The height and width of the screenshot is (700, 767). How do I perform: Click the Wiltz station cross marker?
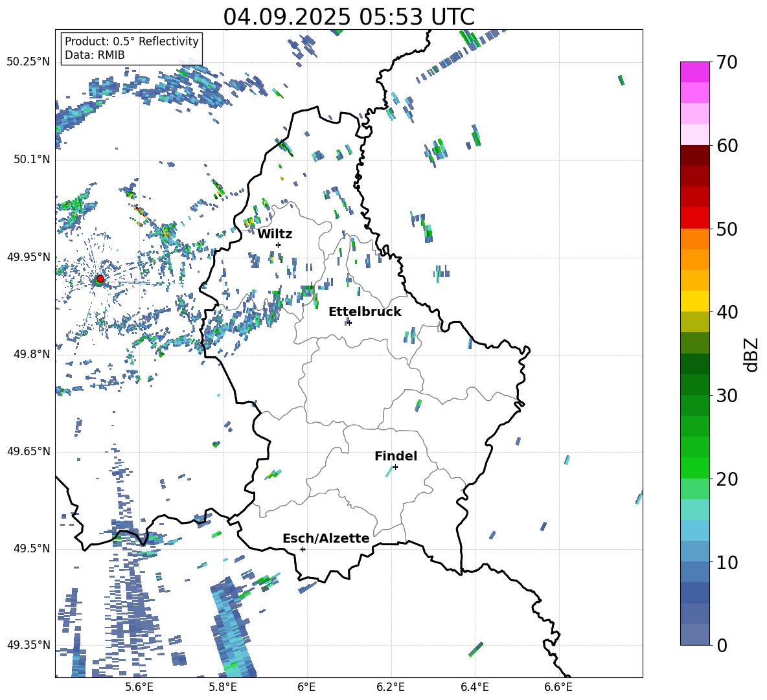(x=279, y=245)
